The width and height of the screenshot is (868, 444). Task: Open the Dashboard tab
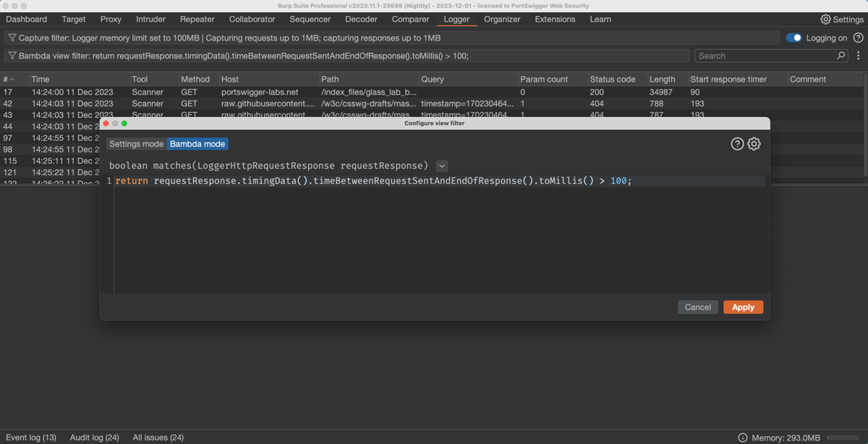coord(27,20)
